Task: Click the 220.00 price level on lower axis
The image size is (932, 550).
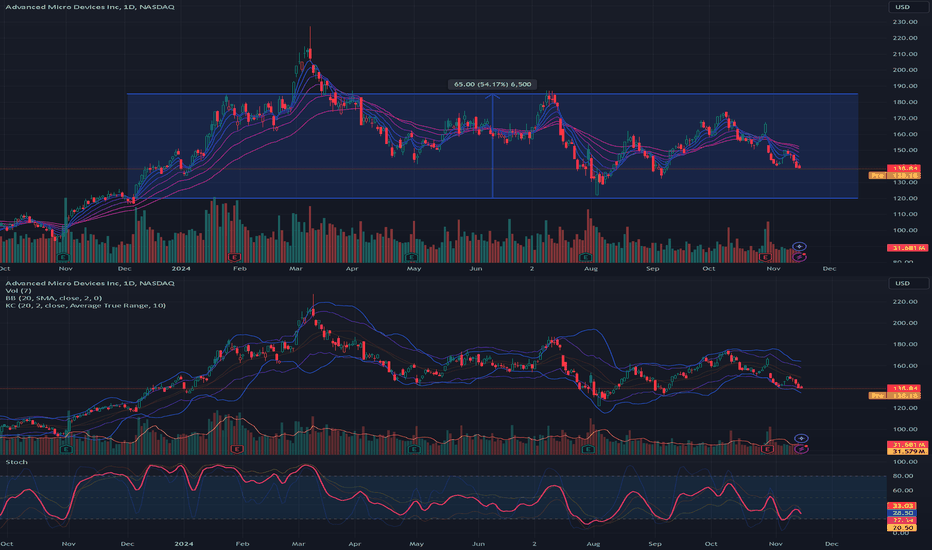Action: (905, 302)
